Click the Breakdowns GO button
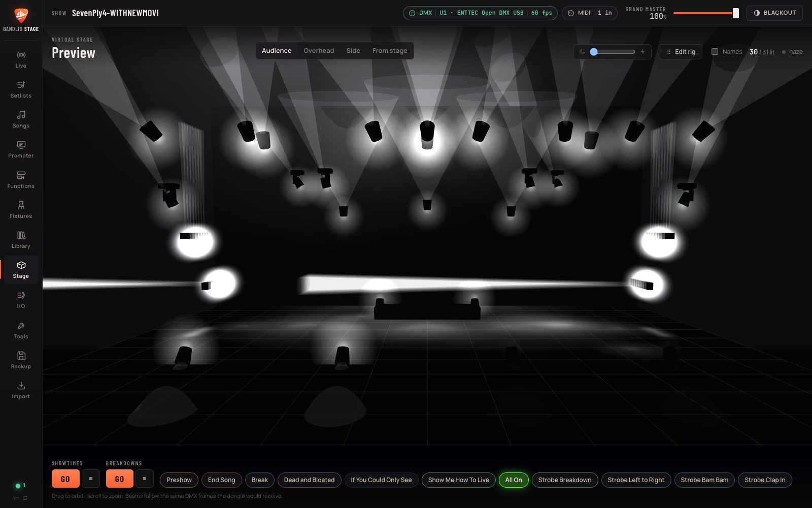The height and width of the screenshot is (508, 812). pyautogui.click(x=120, y=479)
